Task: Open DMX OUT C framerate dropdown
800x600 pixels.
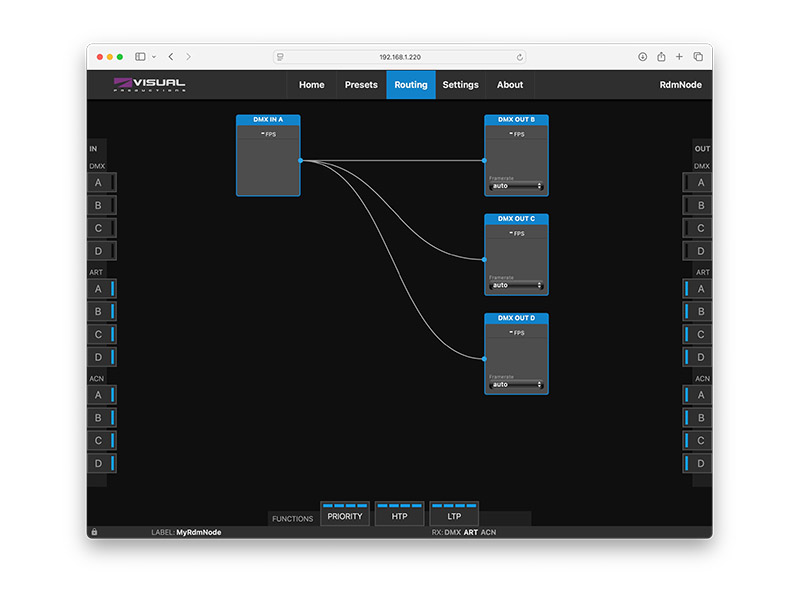Action: pyautogui.click(x=516, y=285)
